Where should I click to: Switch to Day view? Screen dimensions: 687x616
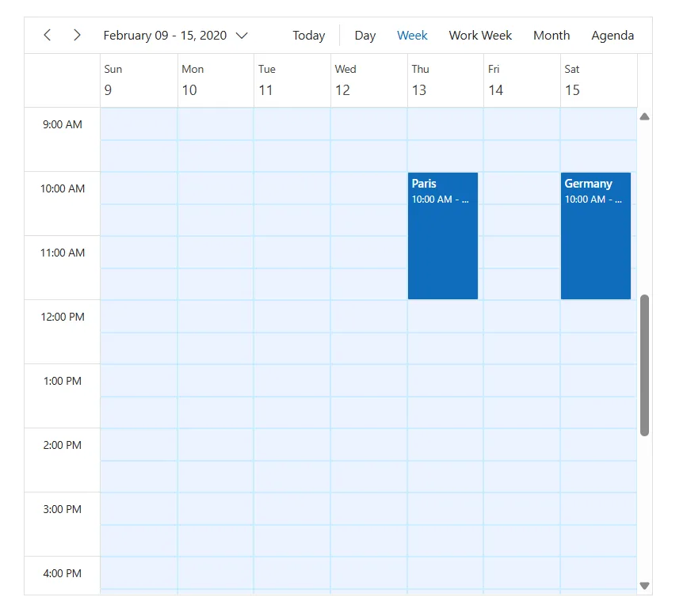click(365, 36)
